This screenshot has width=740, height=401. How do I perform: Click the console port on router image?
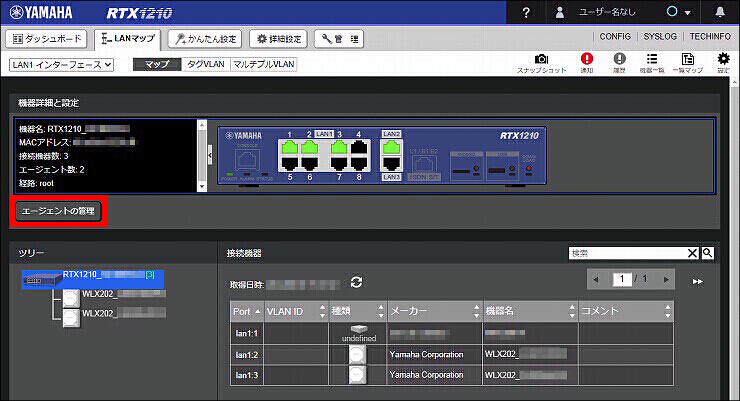[247, 160]
